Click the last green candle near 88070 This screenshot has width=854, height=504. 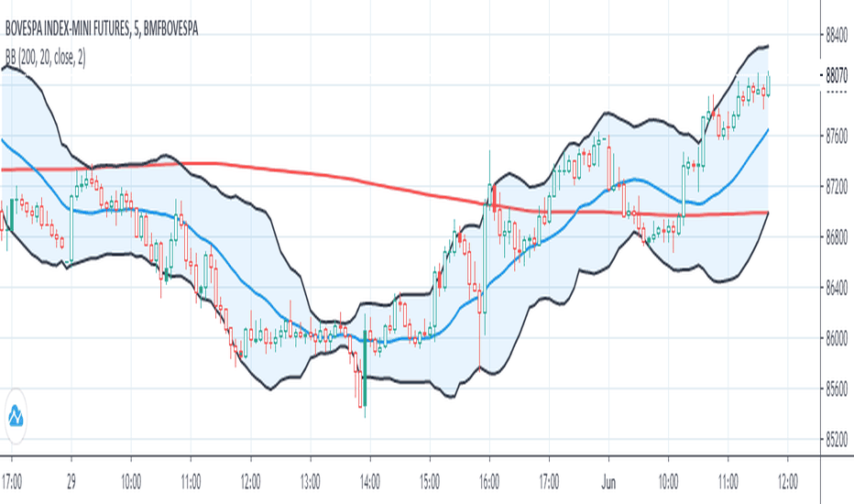769,86
